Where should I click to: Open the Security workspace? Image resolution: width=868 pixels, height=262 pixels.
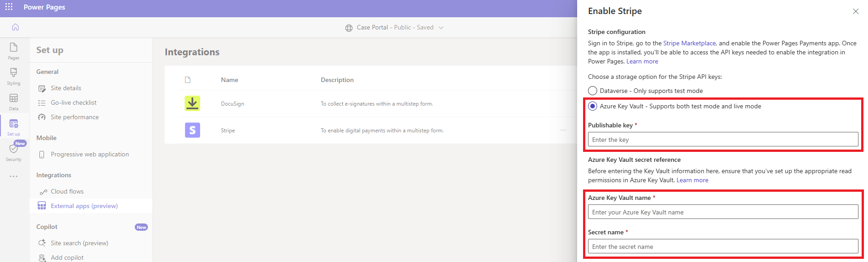click(x=14, y=153)
